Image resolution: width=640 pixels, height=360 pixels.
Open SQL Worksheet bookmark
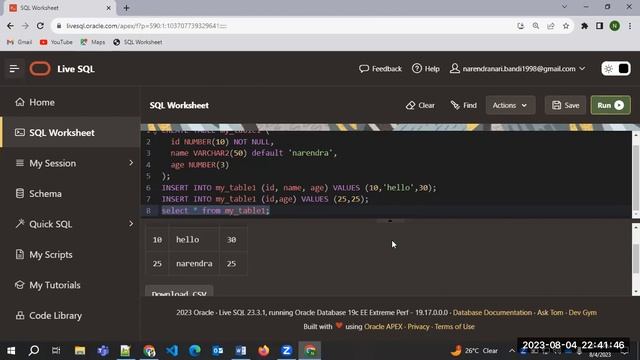(138, 42)
